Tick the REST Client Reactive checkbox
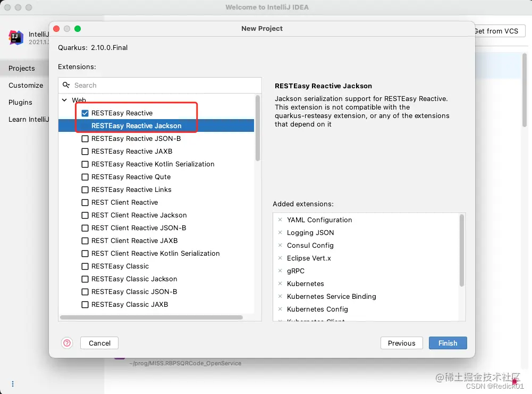The height and width of the screenshot is (394, 532). point(85,202)
